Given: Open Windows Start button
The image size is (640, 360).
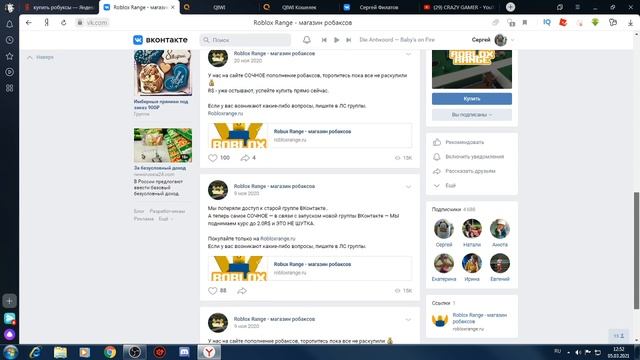Looking at the screenshot, I should (x=11, y=352).
